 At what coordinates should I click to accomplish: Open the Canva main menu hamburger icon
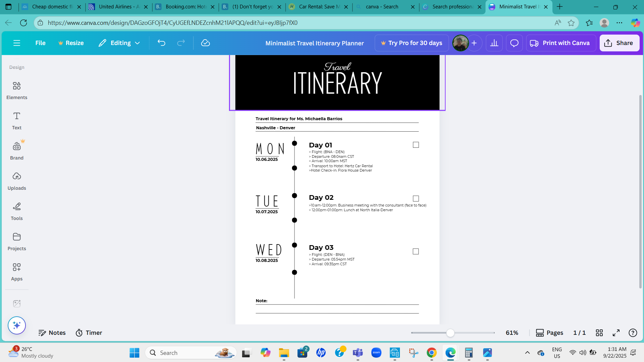tap(17, 43)
